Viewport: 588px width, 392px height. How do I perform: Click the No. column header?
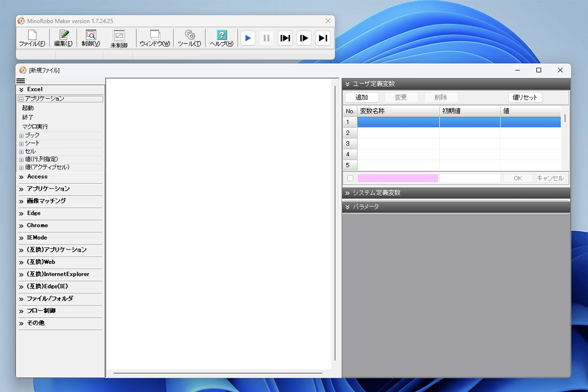click(x=350, y=112)
